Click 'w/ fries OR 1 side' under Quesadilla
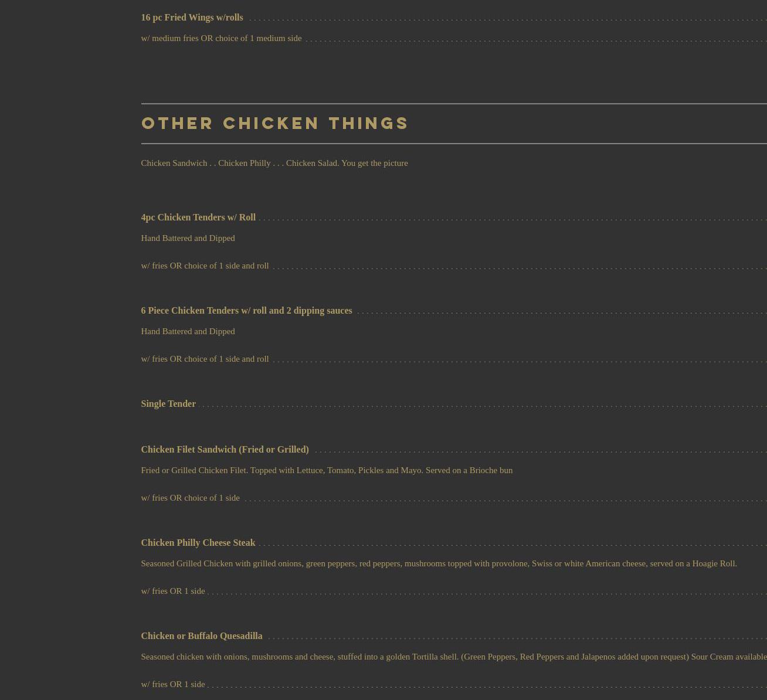 [172, 684]
